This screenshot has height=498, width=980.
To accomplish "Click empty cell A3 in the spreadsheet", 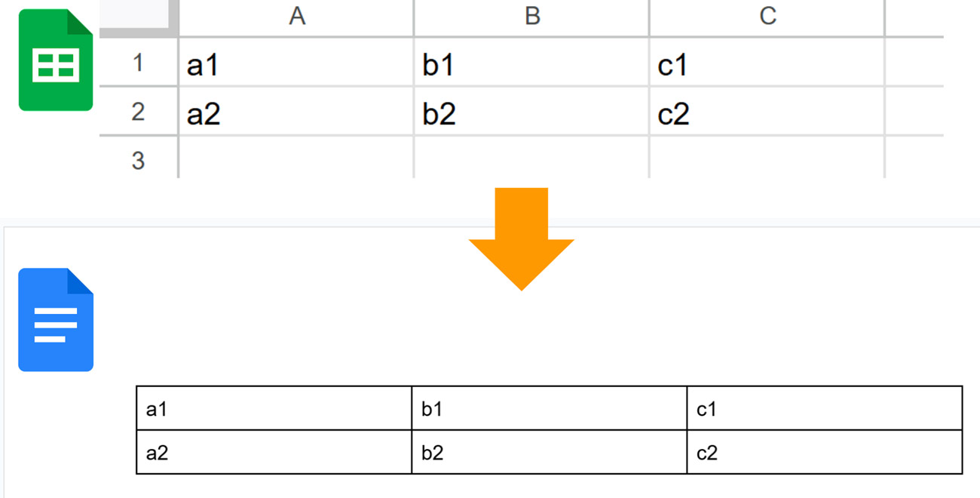I will coord(296,158).
